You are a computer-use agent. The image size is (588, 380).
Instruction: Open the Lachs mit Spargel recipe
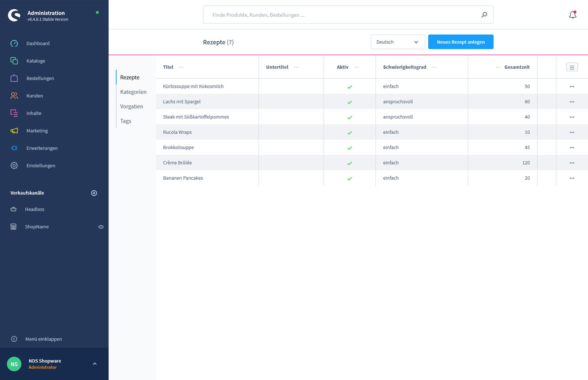tap(182, 101)
